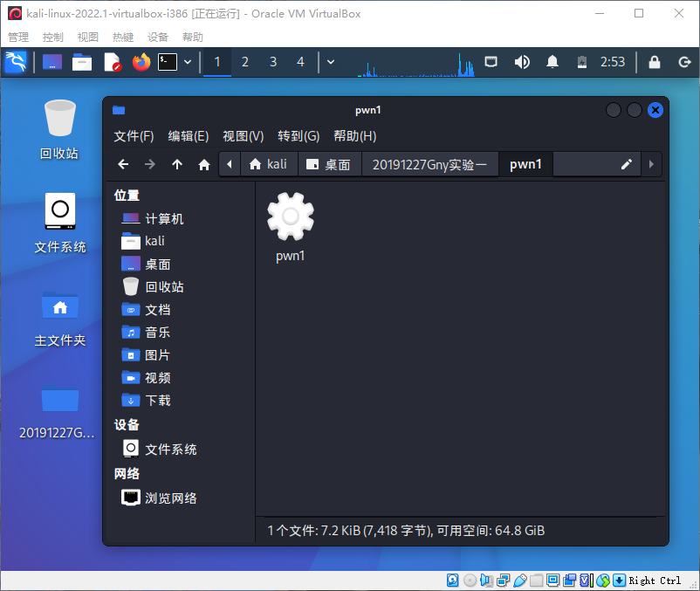
Task: Select the 主文件夹 desktop icon
Action: point(60,319)
